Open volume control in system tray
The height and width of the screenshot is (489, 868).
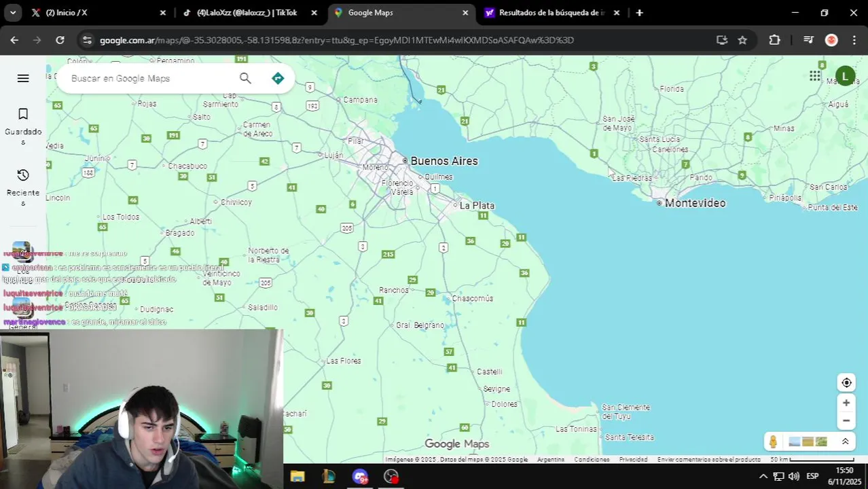[x=794, y=476]
